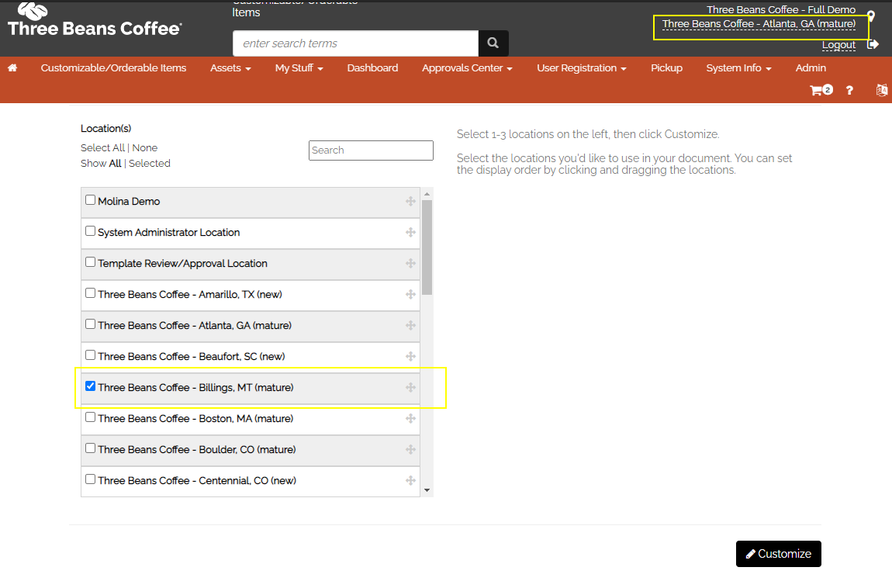Check the Boulder, CO (mature) checkbox
This screenshot has width=892, height=588.
(x=91, y=448)
